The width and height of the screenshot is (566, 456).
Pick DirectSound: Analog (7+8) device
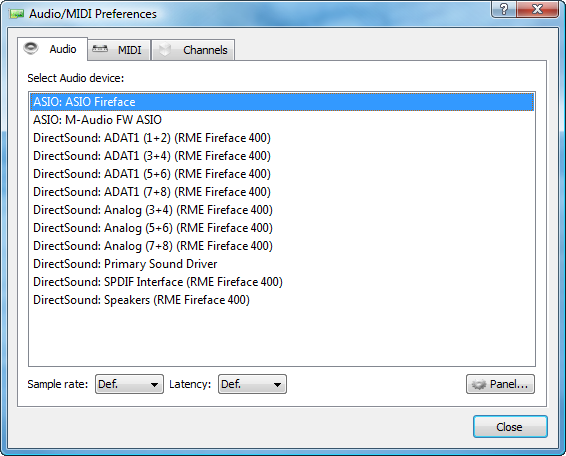pyautogui.click(x=282, y=246)
